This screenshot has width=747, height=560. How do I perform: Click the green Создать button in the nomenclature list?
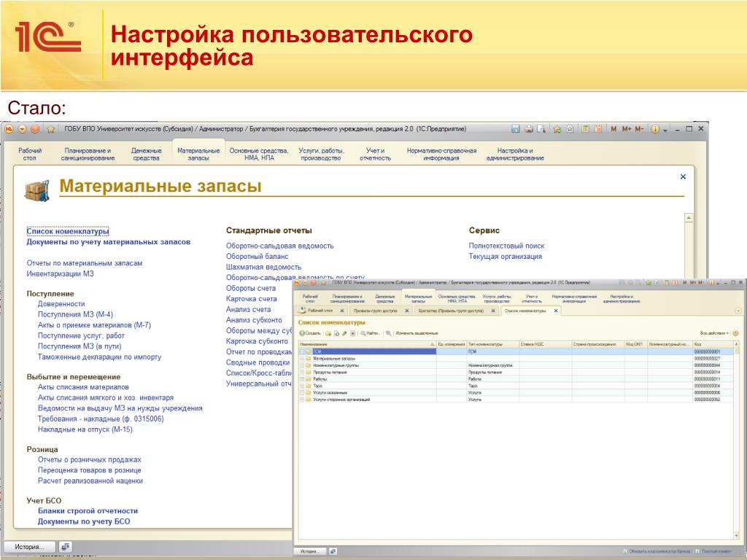pos(310,333)
